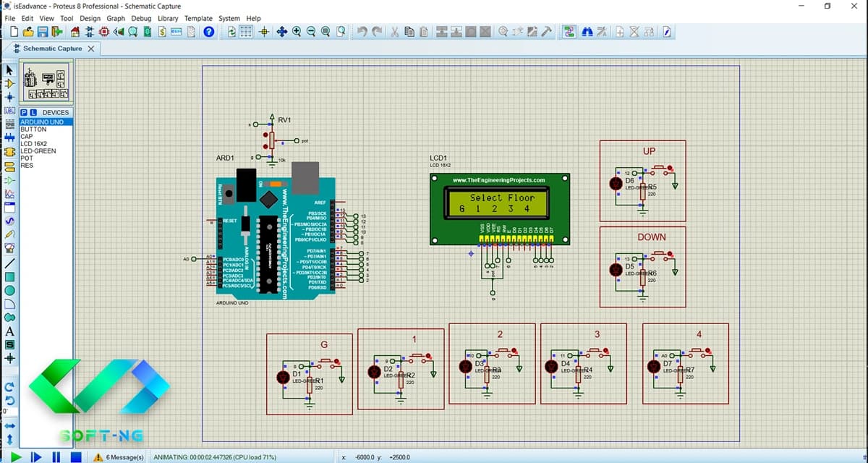Select the 2D Graphics Circle tool

[9, 290]
